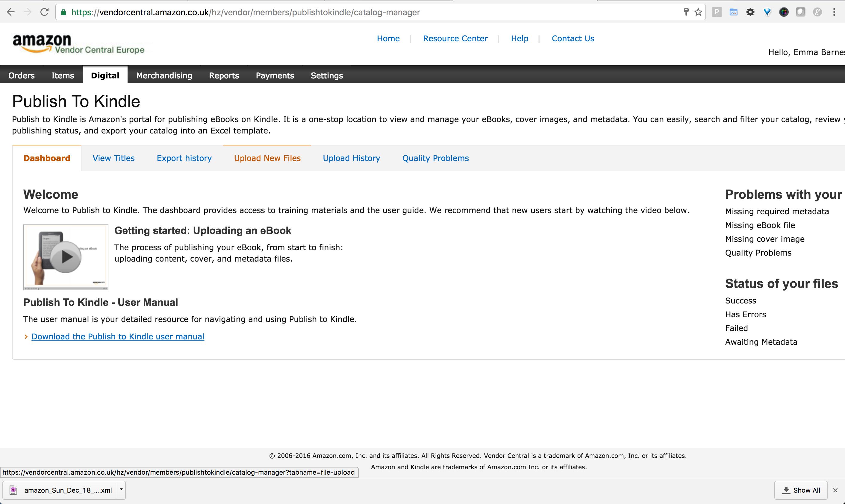Close the downloads bar

pyautogui.click(x=835, y=490)
